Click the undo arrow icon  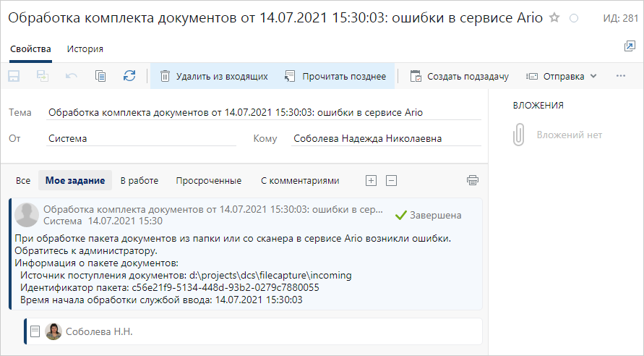coord(72,76)
